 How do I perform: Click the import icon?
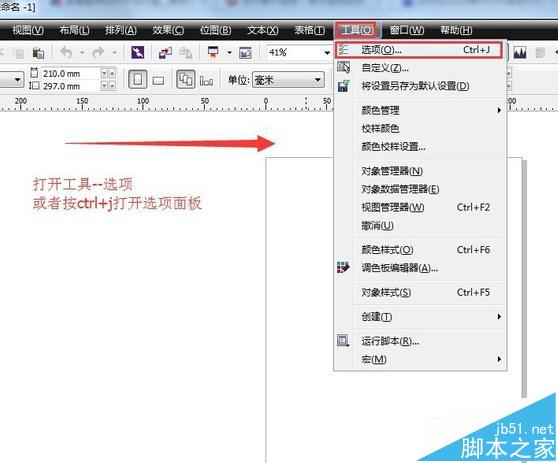point(165,53)
